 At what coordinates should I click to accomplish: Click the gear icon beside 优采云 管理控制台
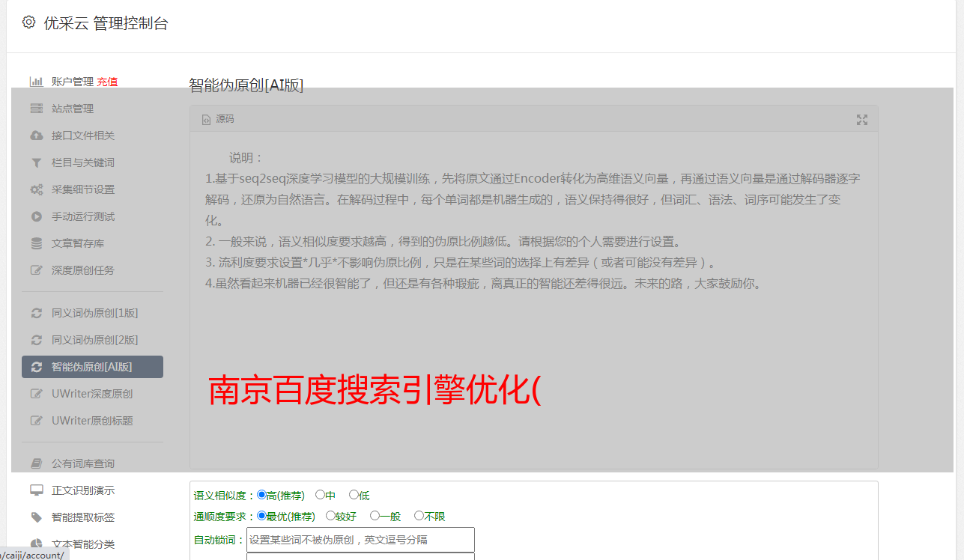click(28, 22)
